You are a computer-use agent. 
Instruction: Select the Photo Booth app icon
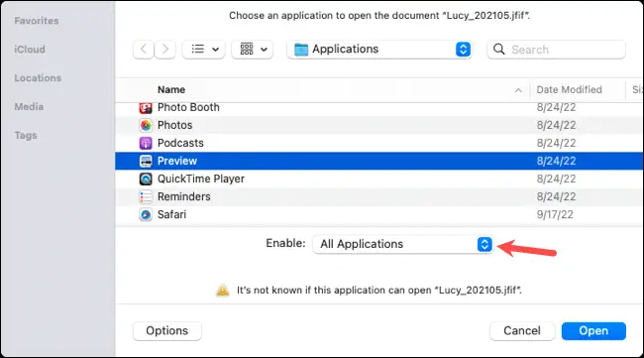[146, 108]
